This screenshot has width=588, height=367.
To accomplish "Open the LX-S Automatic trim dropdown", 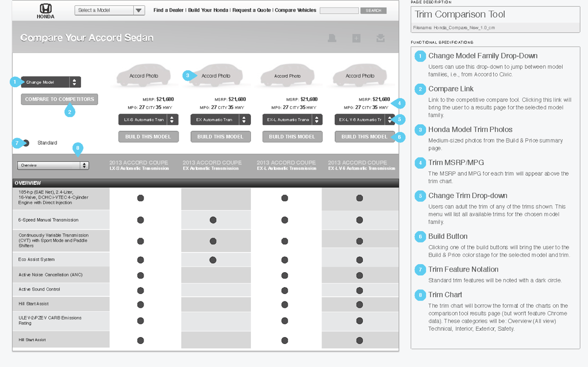I will pos(148,119).
